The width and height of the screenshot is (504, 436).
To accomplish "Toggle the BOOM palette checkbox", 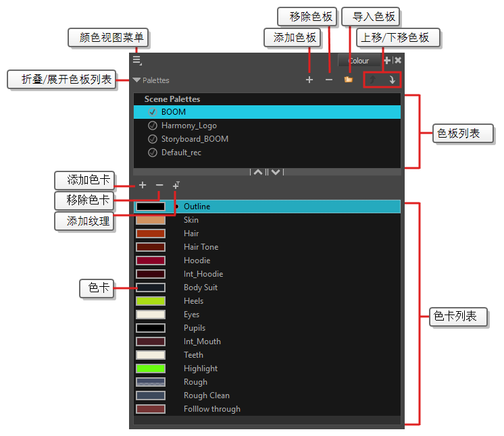I will [152, 112].
